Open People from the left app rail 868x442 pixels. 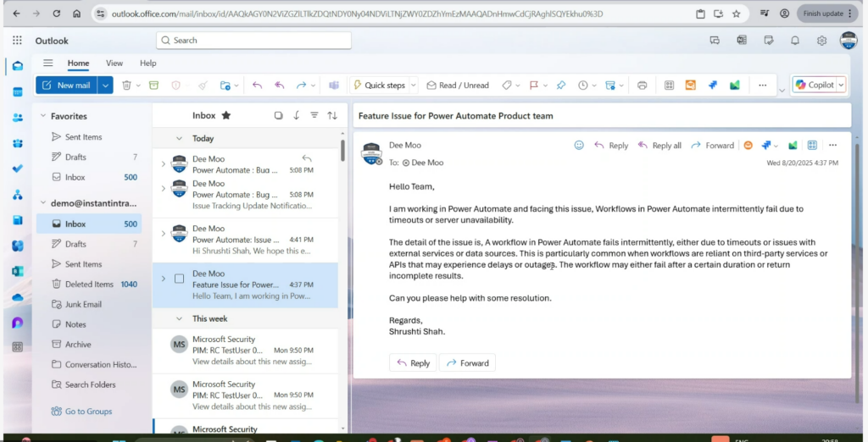click(x=18, y=118)
